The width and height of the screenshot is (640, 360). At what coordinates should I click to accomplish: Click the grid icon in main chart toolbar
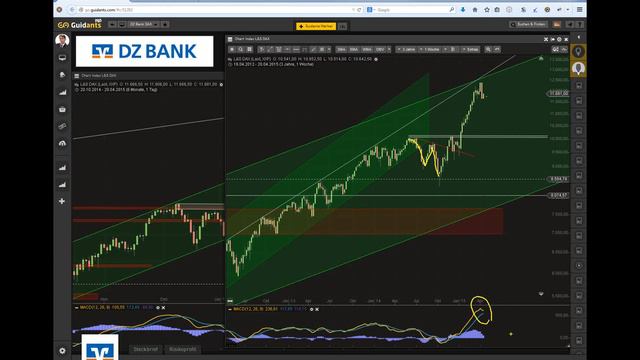click(x=249, y=49)
